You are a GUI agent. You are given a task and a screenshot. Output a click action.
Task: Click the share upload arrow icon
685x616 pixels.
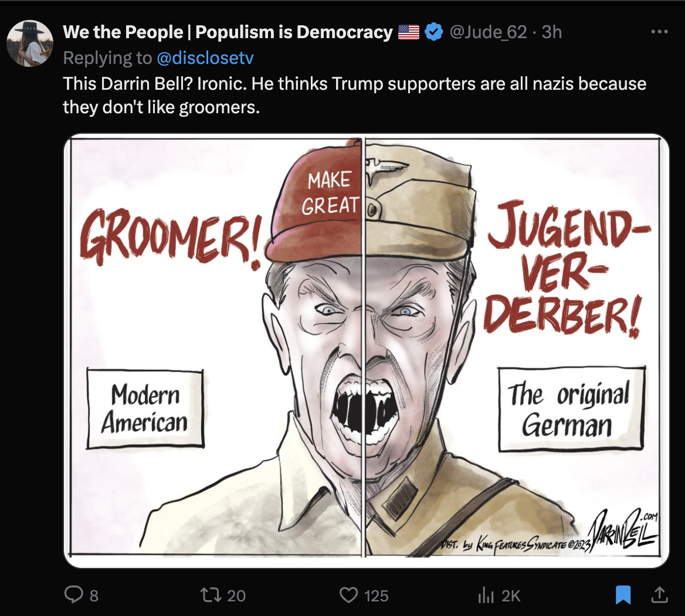[660, 595]
